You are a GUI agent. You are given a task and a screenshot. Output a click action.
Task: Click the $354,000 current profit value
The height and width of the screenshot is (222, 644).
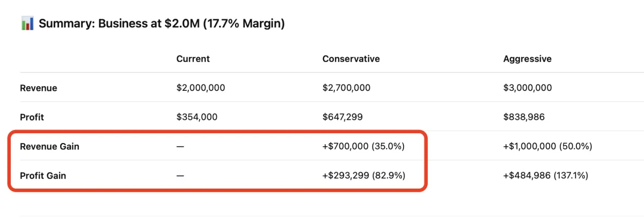click(x=196, y=117)
